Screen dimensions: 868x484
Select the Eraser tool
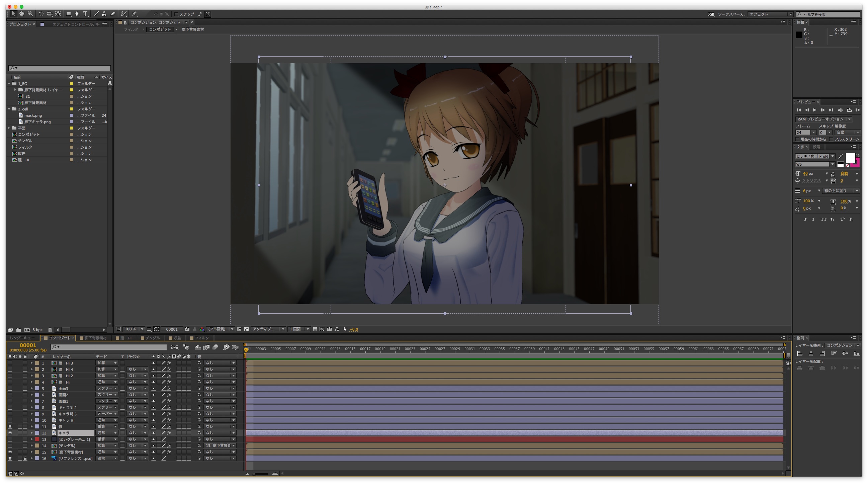[112, 14]
